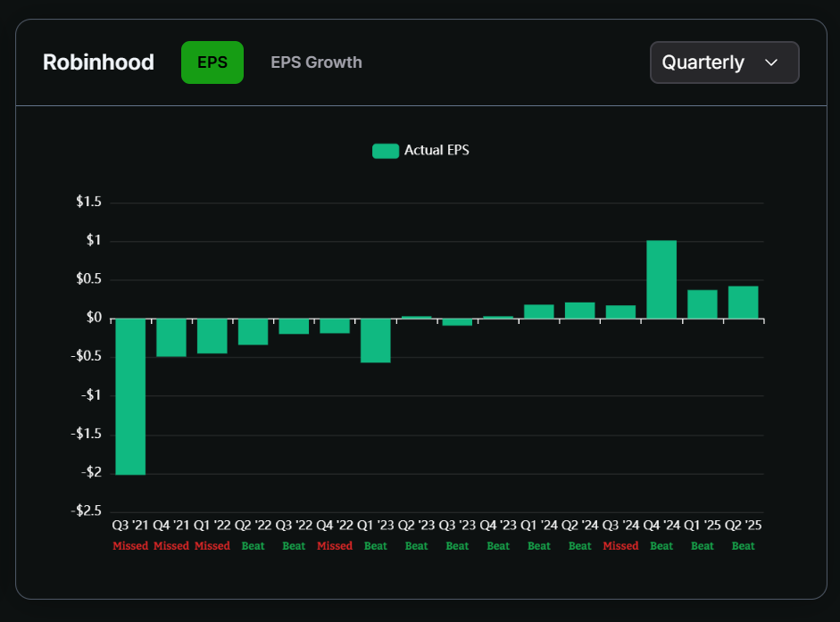Click the $1.5 y-axis label

pyautogui.click(x=88, y=202)
